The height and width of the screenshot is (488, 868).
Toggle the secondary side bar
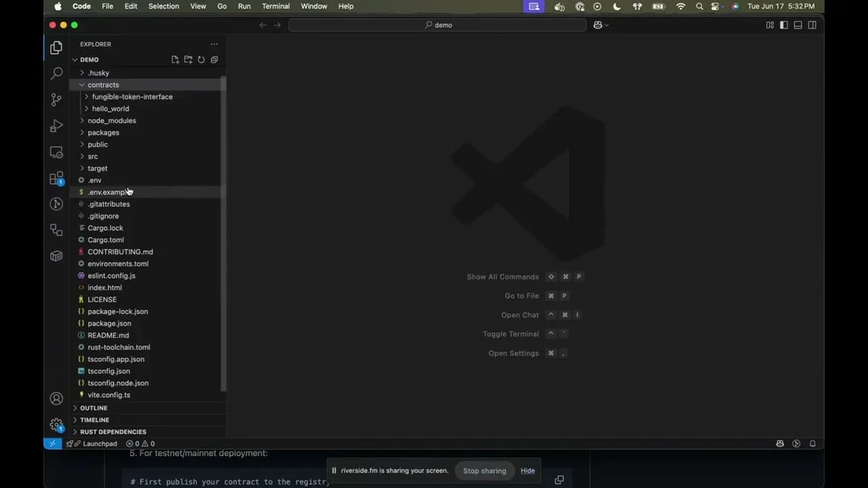pos(812,25)
